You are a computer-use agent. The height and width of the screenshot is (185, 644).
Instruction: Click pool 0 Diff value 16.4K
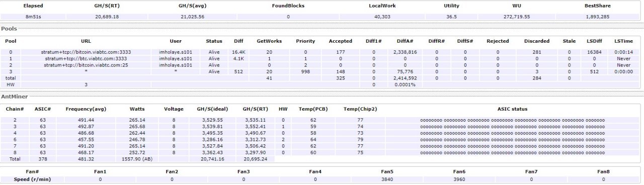[x=238, y=52]
